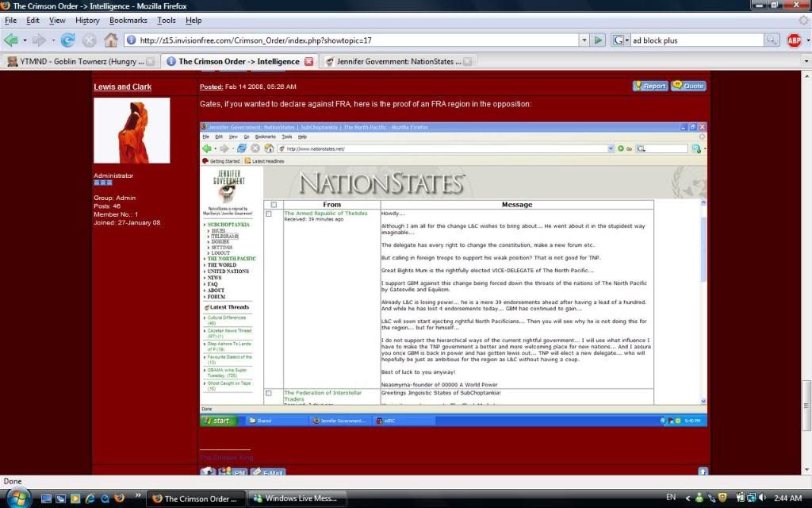This screenshot has width=812, height=508.
Task: Launch Internet Explorer from Quick Launch
Action: point(90,498)
